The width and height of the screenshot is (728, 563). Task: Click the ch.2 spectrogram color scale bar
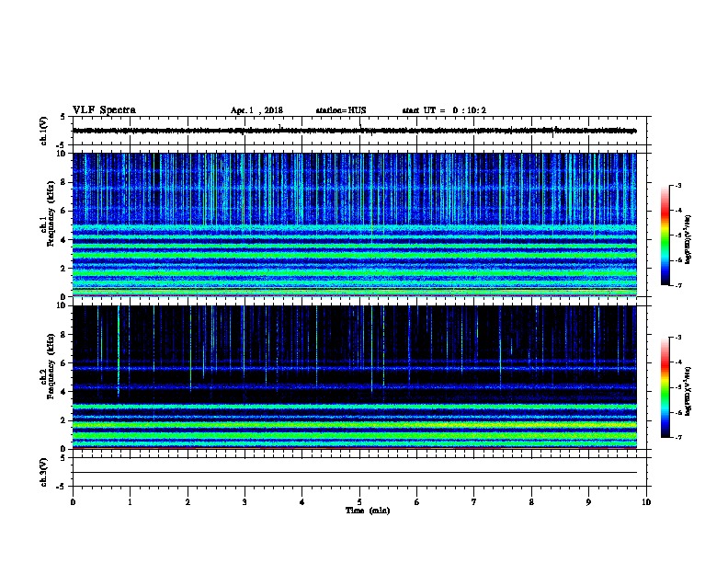coord(665,387)
